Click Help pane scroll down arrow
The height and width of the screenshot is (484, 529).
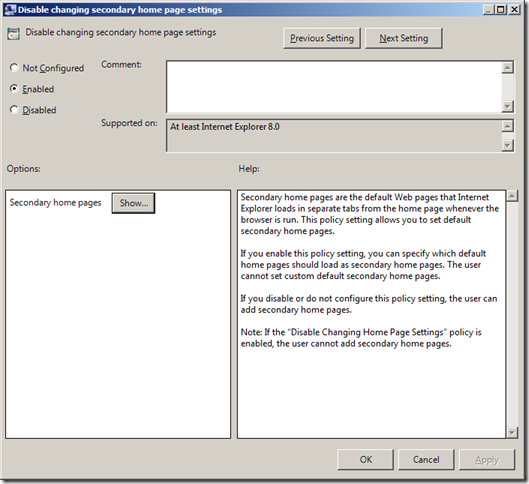pos(512,432)
